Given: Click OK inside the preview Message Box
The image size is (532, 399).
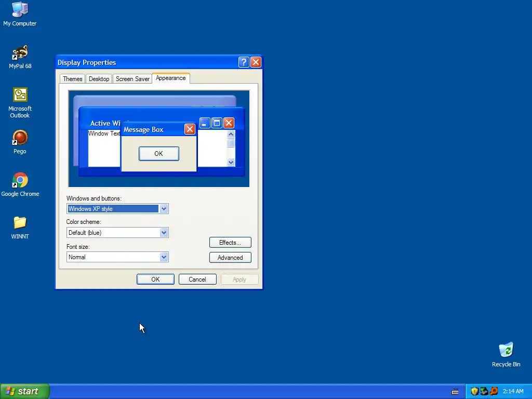Looking at the screenshot, I should [x=159, y=154].
